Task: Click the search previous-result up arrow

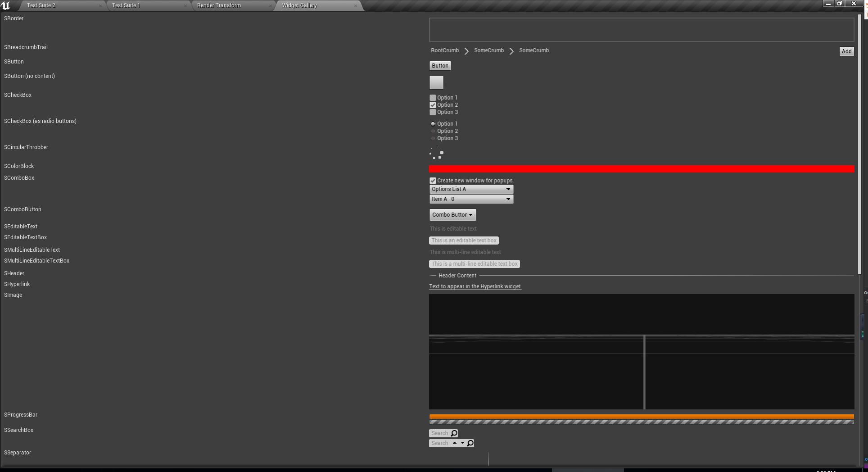Action: (455, 443)
